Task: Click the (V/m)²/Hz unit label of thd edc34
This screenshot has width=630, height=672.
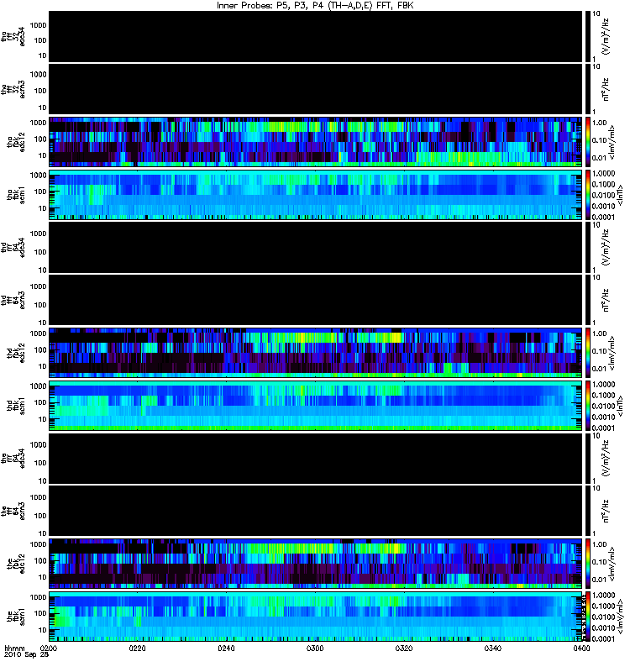Action: (606, 247)
